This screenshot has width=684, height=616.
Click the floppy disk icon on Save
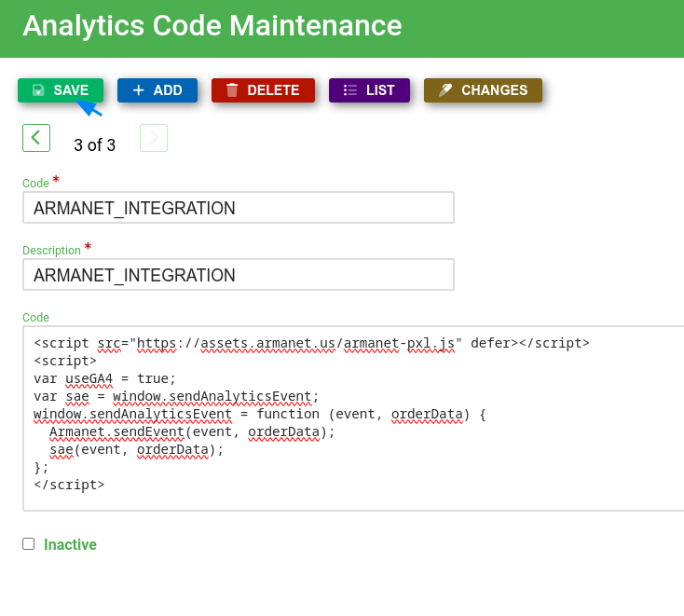(38, 90)
